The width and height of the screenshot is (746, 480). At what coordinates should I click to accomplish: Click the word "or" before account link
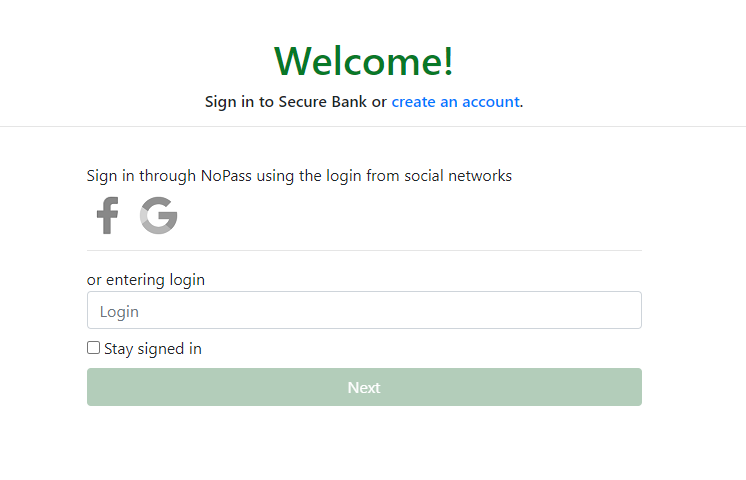[x=379, y=102]
